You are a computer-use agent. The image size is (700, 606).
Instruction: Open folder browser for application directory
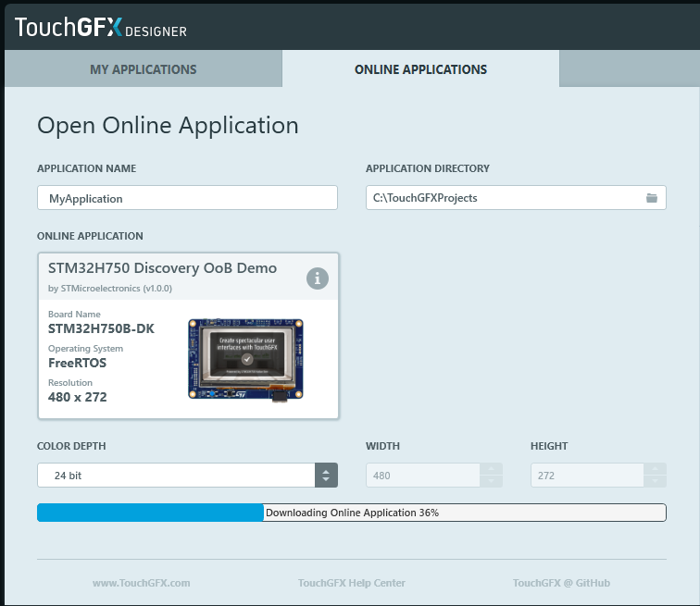tap(651, 198)
